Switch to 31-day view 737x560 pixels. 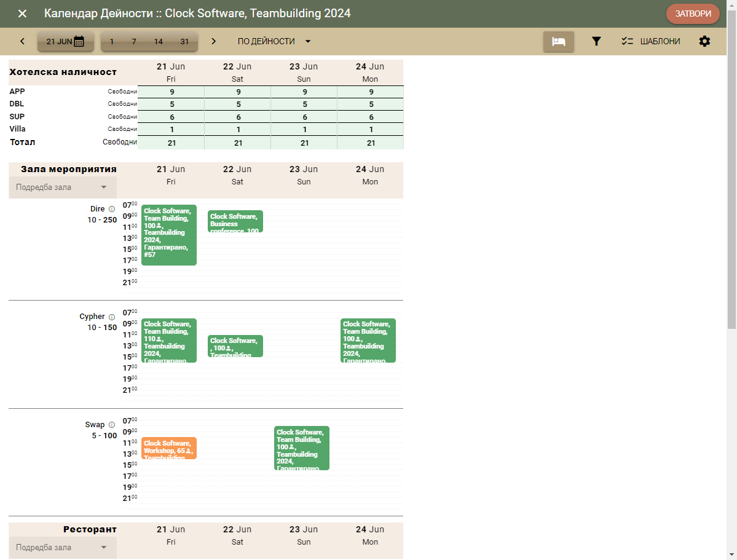pyautogui.click(x=184, y=41)
